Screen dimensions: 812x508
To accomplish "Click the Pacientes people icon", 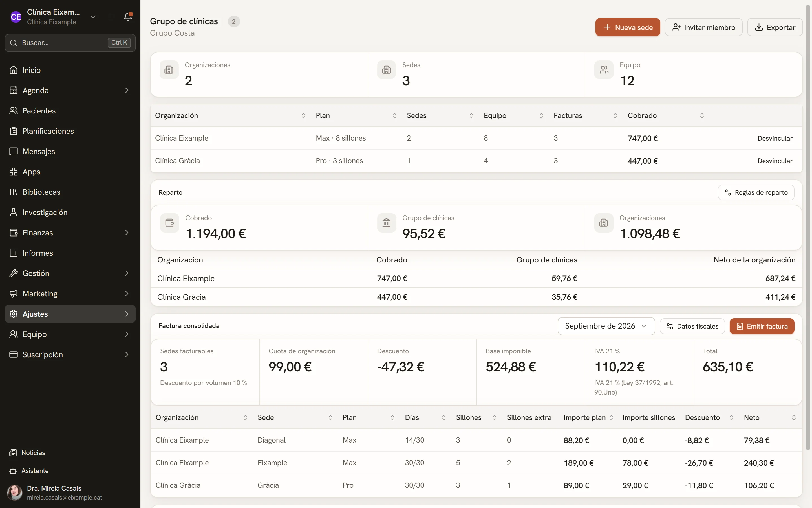I will pyautogui.click(x=14, y=111).
